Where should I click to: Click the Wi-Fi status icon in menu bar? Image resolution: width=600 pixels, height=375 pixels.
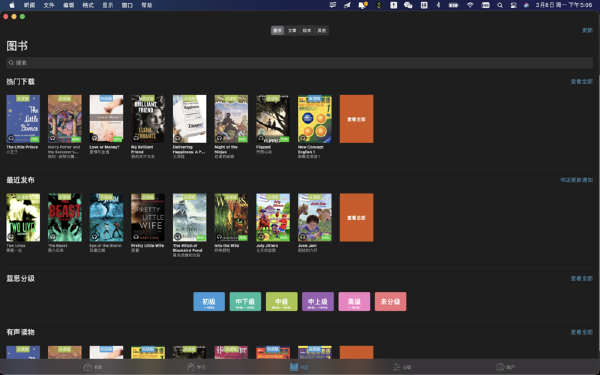[x=470, y=5]
